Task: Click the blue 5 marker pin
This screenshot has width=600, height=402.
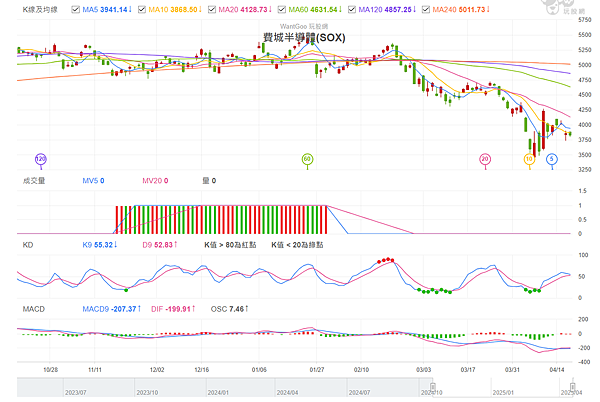Action: point(551,159)
